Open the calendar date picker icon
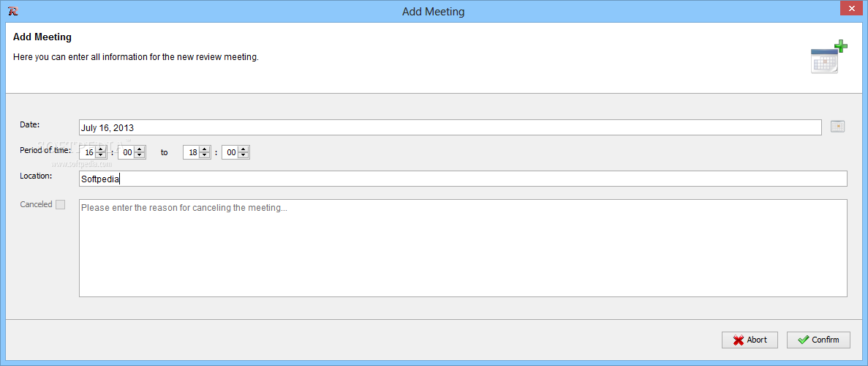Viewport: 868px width, 366px height. pos(837,127)
